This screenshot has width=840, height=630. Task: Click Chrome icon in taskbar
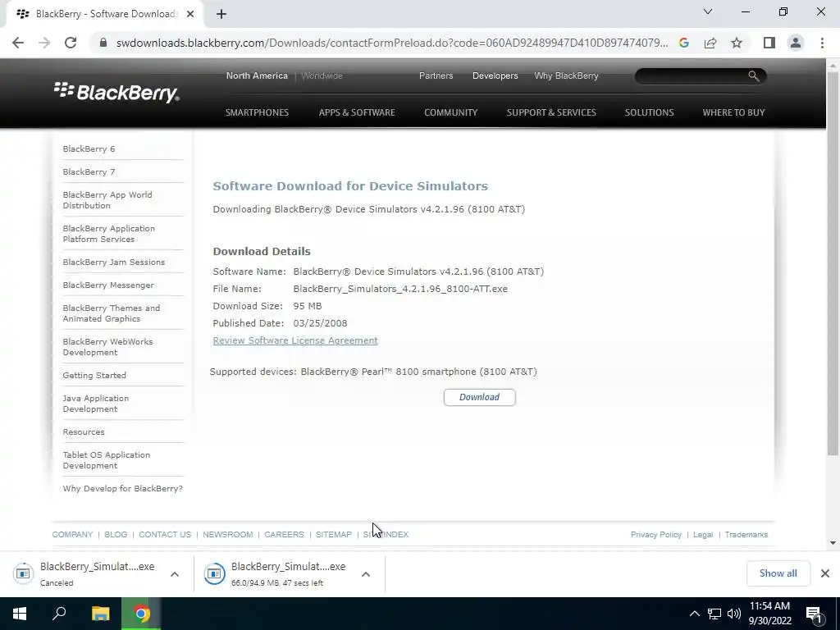click(141, 614)
